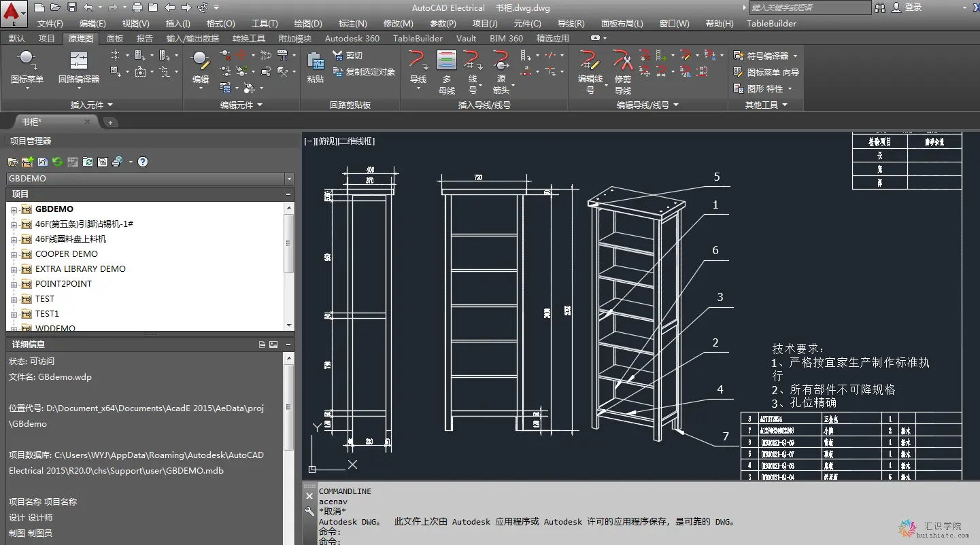Screen dimensions: 980x545
Task: Open the 图标菜单 向导 icon menu wizard
Action: click(766, 72)
